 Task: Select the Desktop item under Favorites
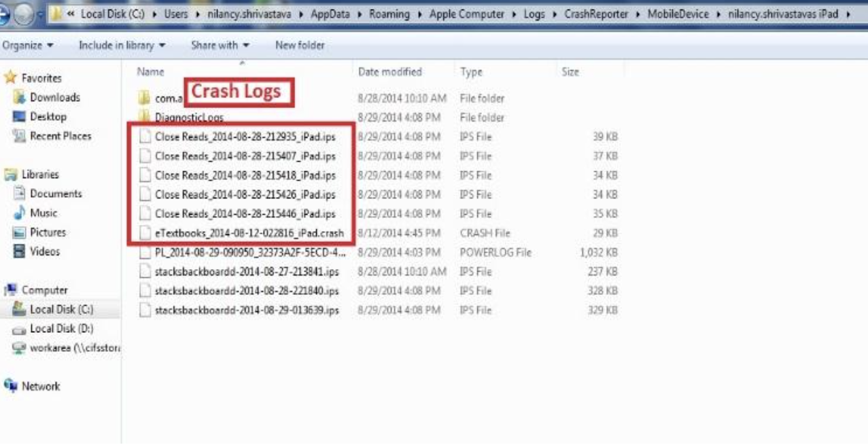tap(48, 116)
